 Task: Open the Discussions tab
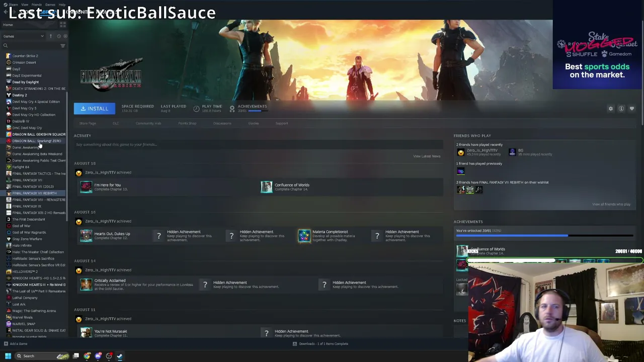(222, 124)
